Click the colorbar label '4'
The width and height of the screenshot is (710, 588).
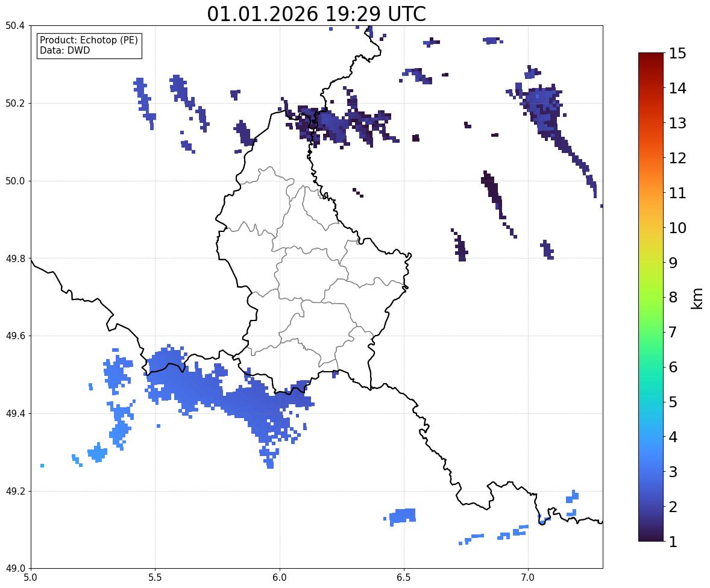tap(673, 437)
